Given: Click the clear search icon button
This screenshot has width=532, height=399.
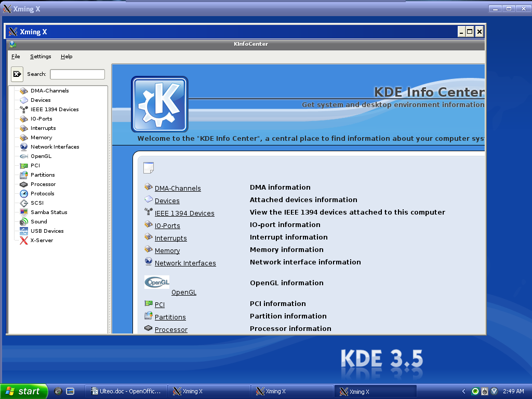Looking at the screenshot, I should tap(17, 74).
